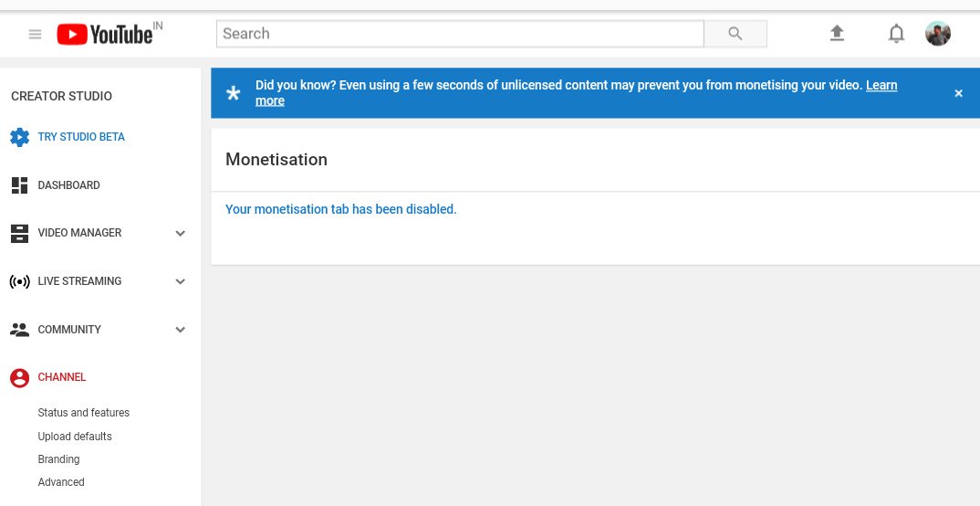Open Advanced channel settings

pyautogui.click(x=61, y=482)
